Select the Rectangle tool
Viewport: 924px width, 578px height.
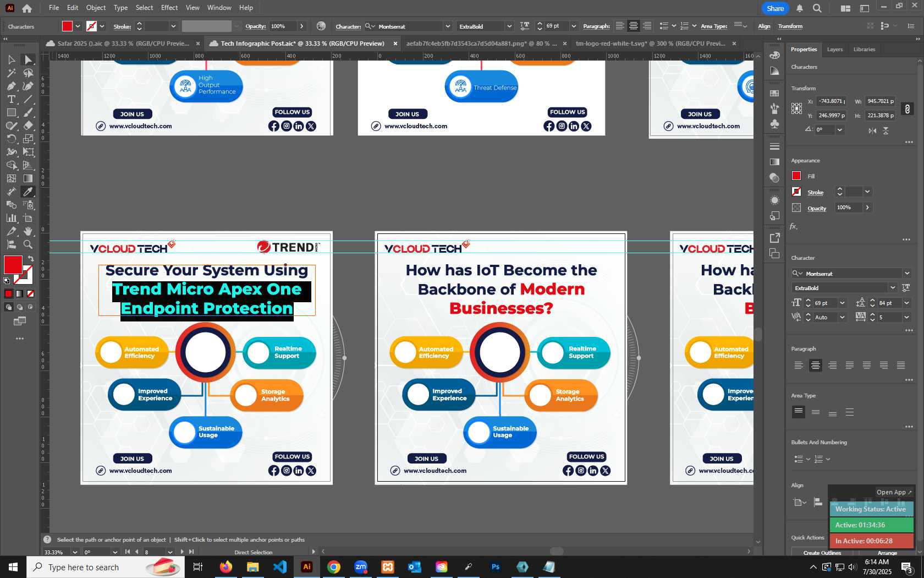click(11, 112)
